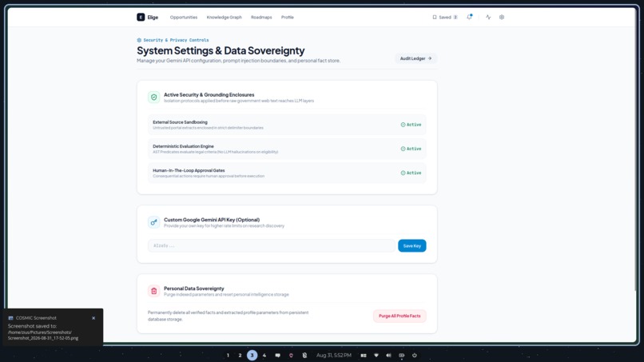
Task: Click the red trash icon for Personal Data Sovereignty
Action: (x=153, y=291)
